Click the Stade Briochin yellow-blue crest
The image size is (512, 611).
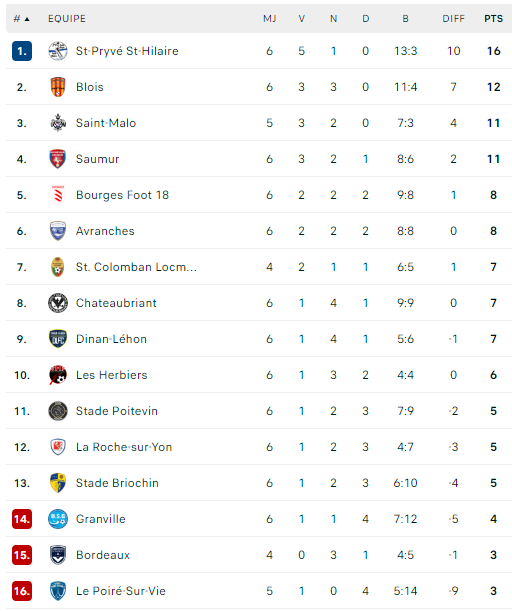pos(58,483)
